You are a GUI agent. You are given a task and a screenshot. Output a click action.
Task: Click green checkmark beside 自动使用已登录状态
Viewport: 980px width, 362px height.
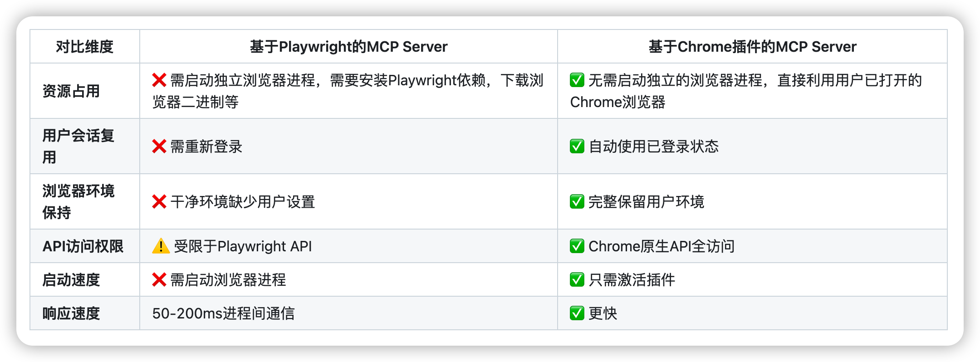pyautogui.click(x=577, y=147)
